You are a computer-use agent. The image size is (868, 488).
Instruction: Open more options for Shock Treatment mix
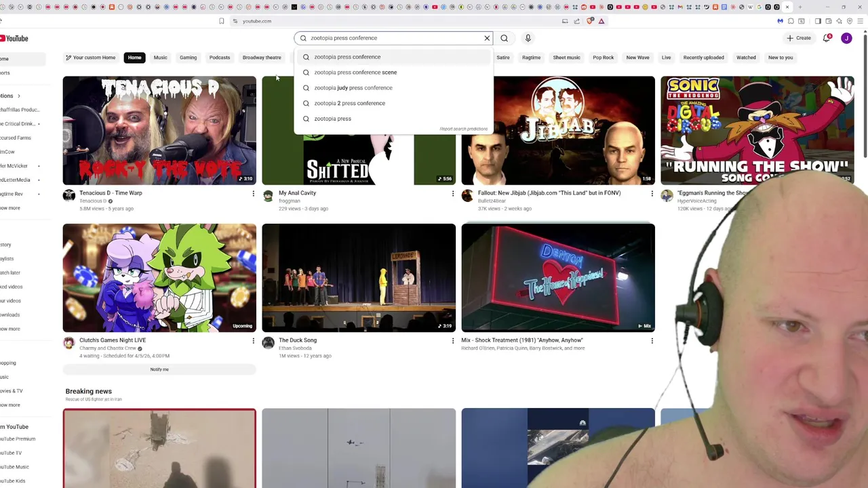(652, 341)
